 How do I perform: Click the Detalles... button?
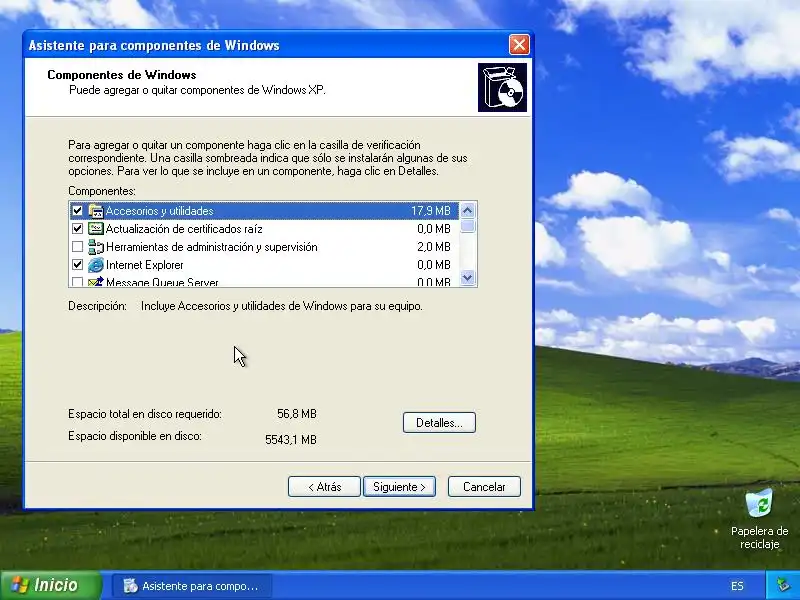439,422
